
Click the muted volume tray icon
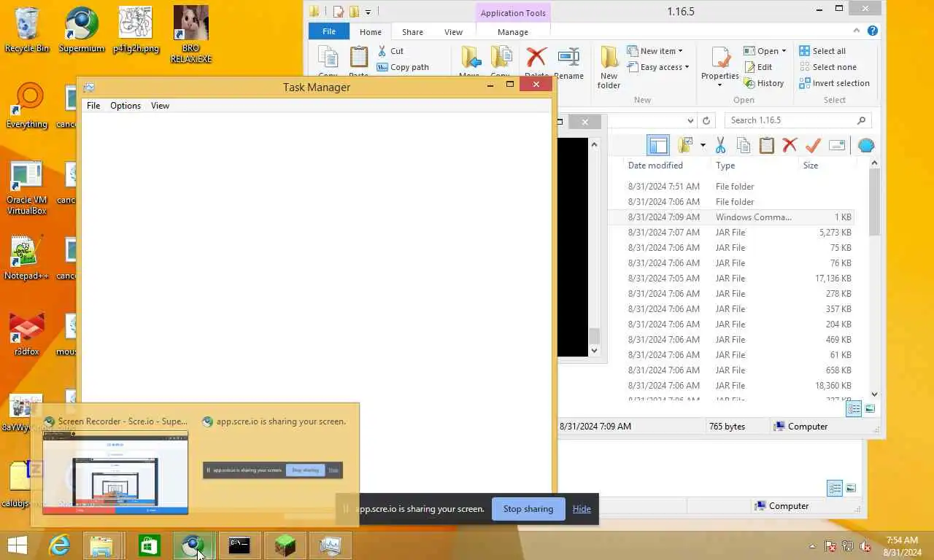pyautogui.click(x=865, y=545)
